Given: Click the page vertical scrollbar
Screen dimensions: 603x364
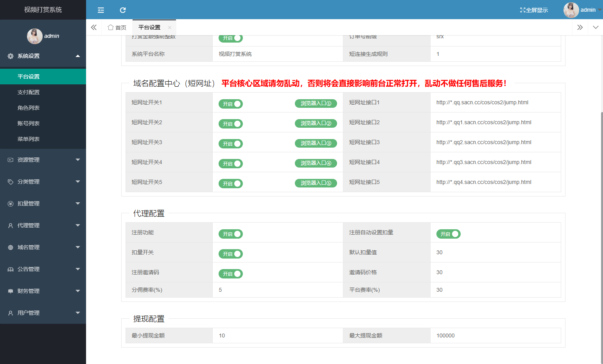Looking at the screenshot, I should point(601,237).
